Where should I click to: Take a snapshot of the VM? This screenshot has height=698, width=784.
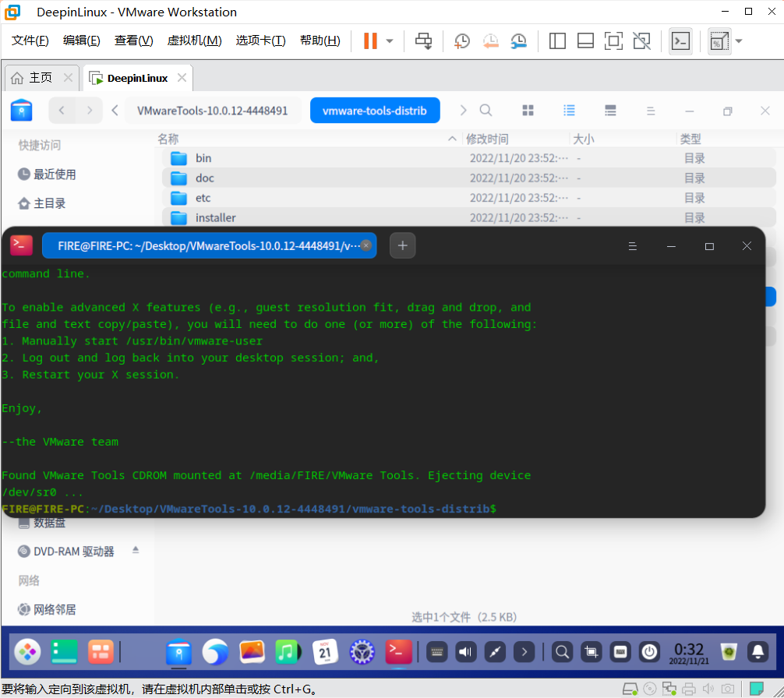(461, 41)
